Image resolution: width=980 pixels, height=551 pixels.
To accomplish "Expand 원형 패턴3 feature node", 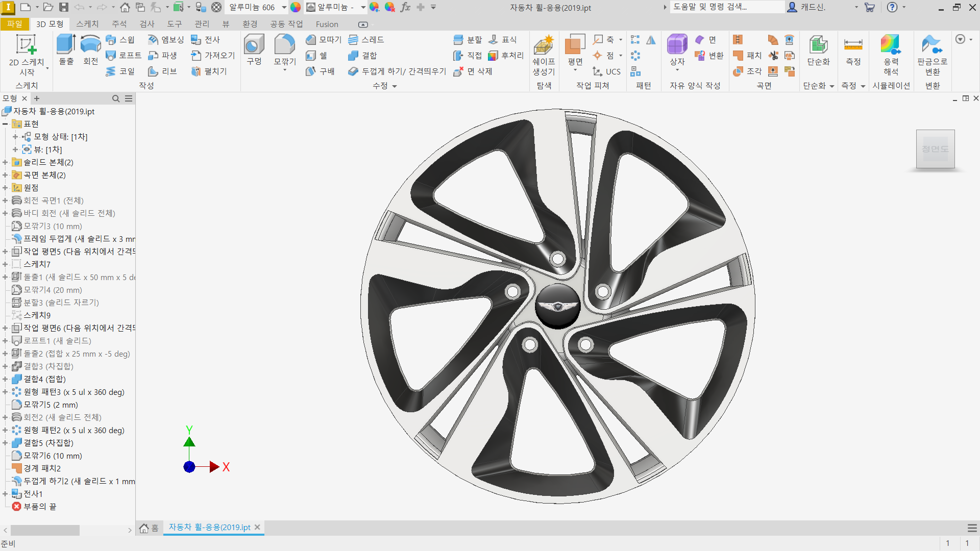I will point(5,392).
